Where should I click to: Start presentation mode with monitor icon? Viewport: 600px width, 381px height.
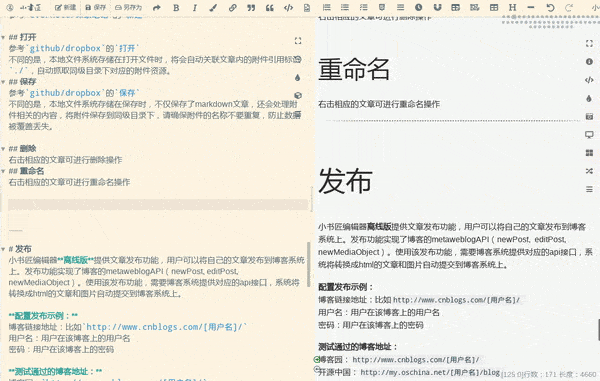[x=589, y=134]
